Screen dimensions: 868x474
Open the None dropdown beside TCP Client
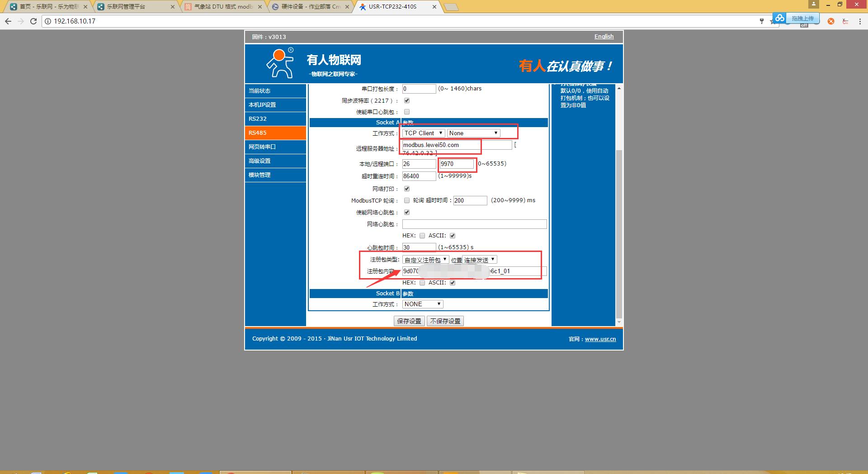pyautogui.click(x=473, y=133)
